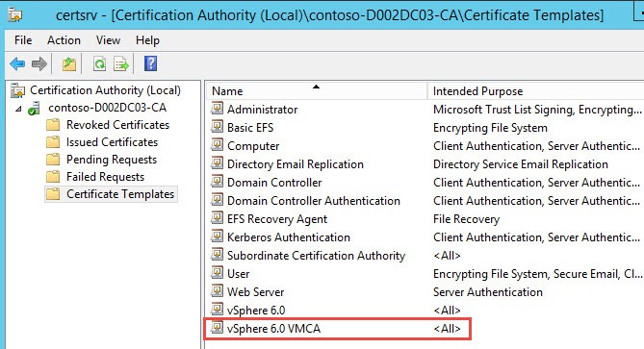This screenshot has height=349, width=644.
Task: Click the Kerberos Authentication template icon
Action: 217,237
